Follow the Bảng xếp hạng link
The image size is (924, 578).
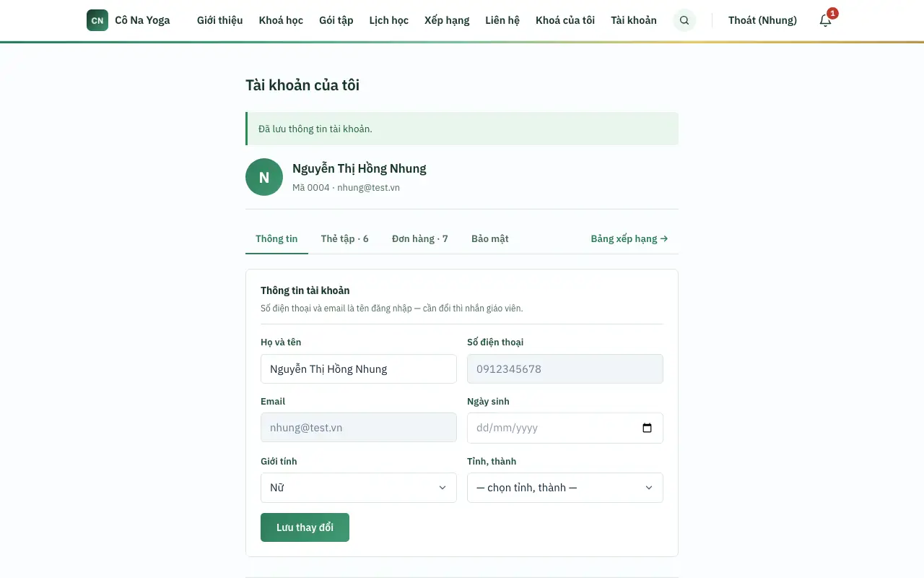629,238
